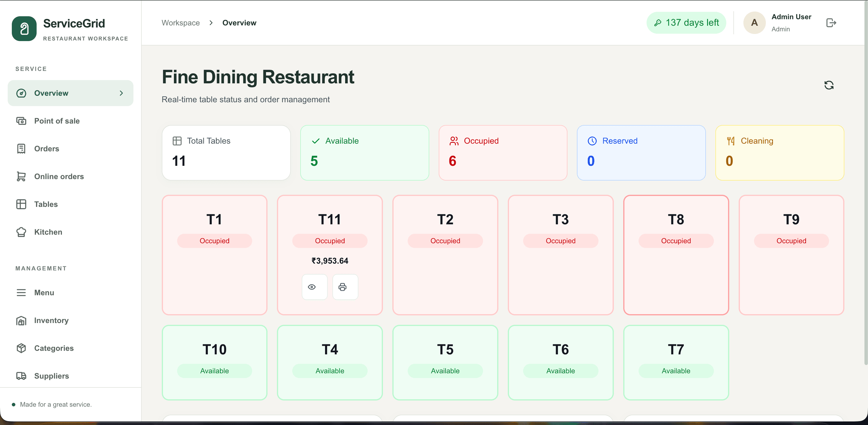This screenshot has width=868, height=425.
Task: Select occupied table T9
Action: 791,255
